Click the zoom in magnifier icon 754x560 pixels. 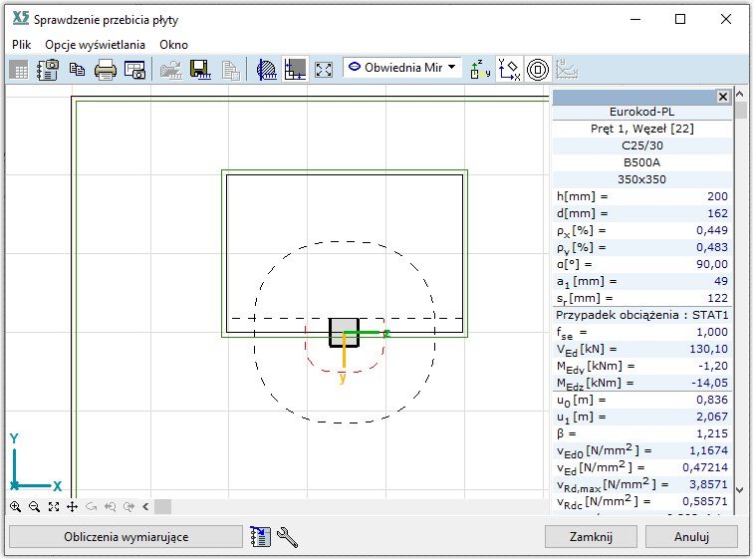click(15, 506)
